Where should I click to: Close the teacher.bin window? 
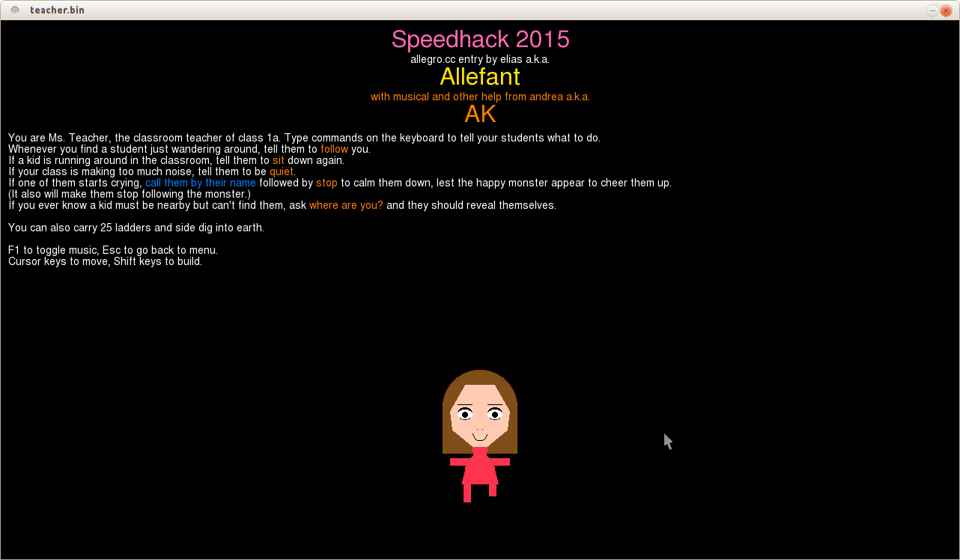click(x=946, y=10)
